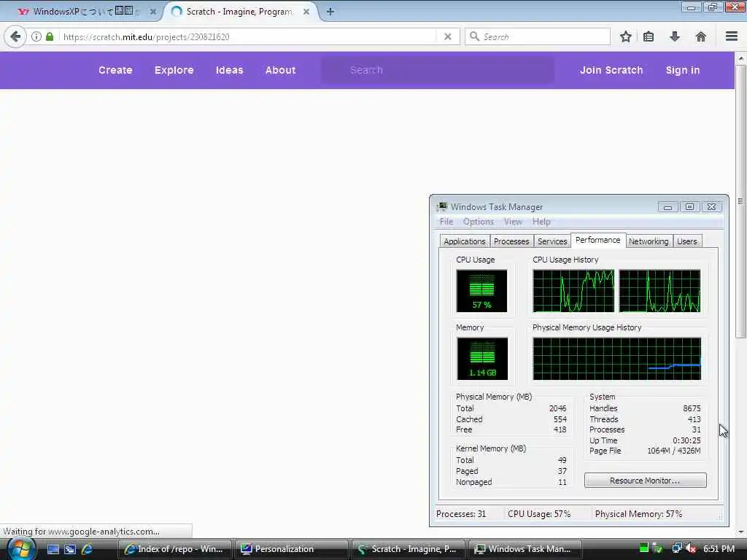Screen dimensions: 747x560
Task: Click the muted volume tray icon
Action: 691,548
